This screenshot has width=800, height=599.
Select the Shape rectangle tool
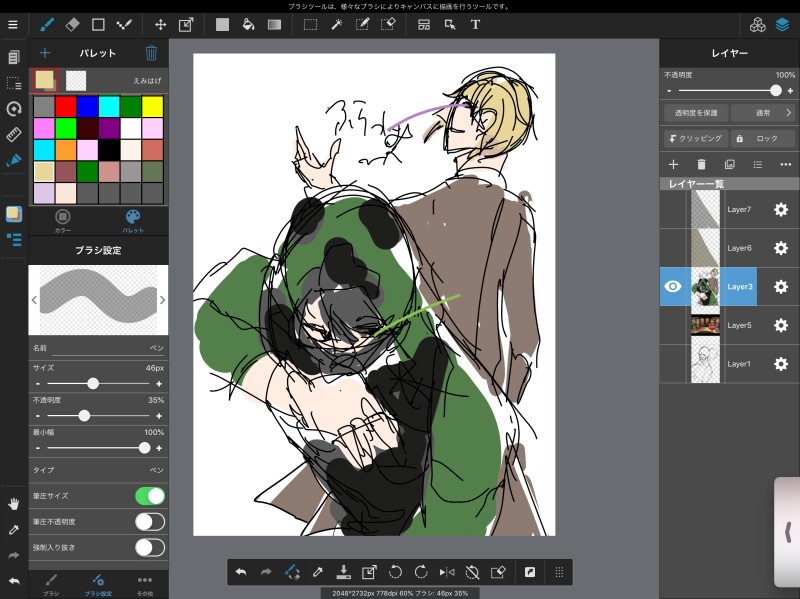[x=98, y=24]
